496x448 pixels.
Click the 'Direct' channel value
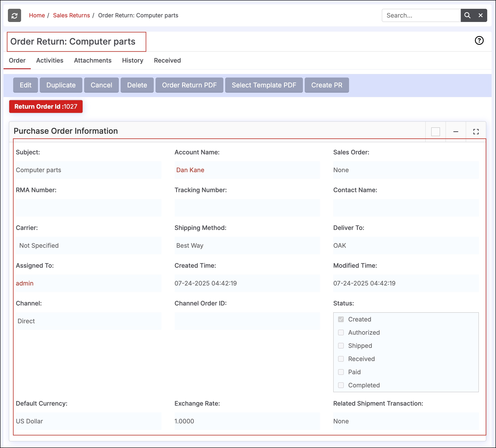tap(26, 321)
